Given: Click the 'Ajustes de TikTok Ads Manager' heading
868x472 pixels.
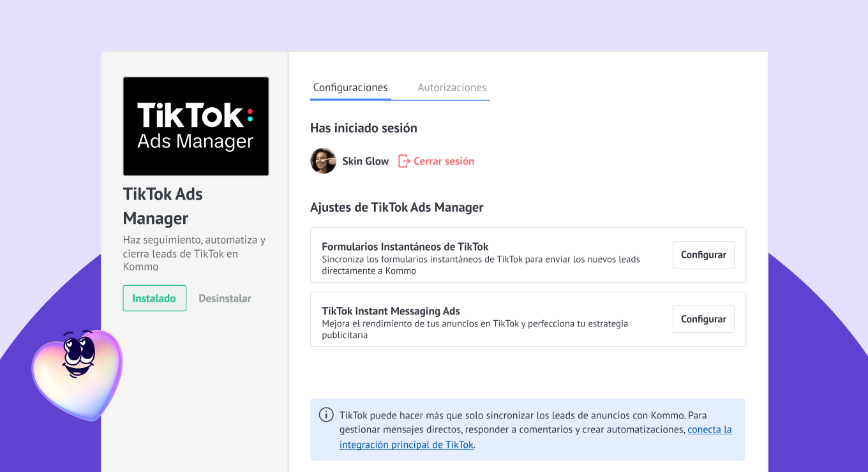Looking at the screenshot, I should coord(396,207).
